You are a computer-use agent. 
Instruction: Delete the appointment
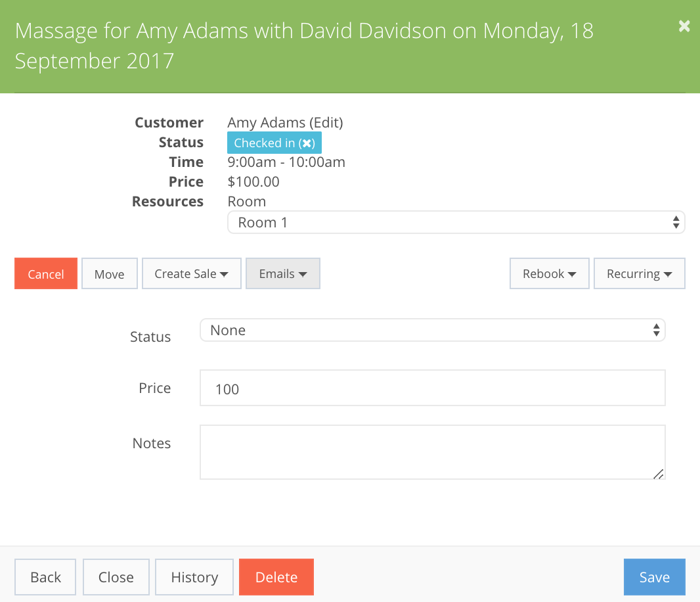(x=276, y=576)
